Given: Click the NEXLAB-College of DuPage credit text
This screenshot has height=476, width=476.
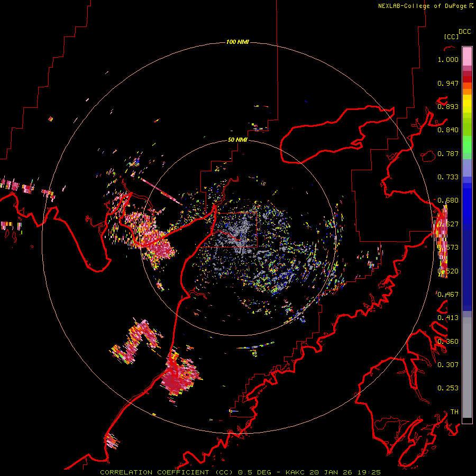Looking at the screenshot, I should click(x=425, y=6).
